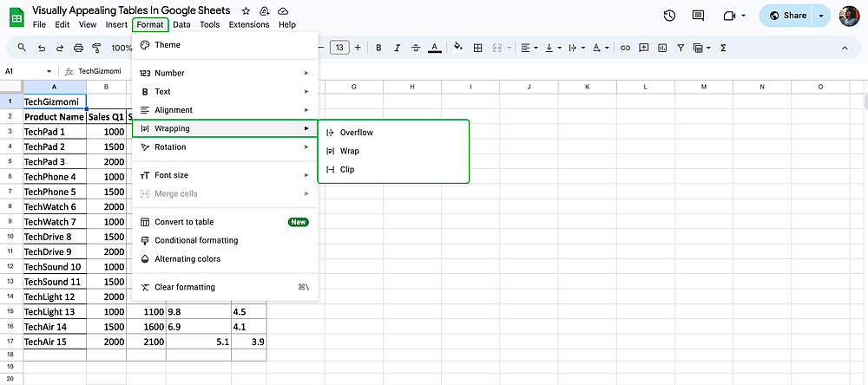The image size is (868, 385).
Task: Select the Overflow wrapping option
Action: tap(393, 133)
